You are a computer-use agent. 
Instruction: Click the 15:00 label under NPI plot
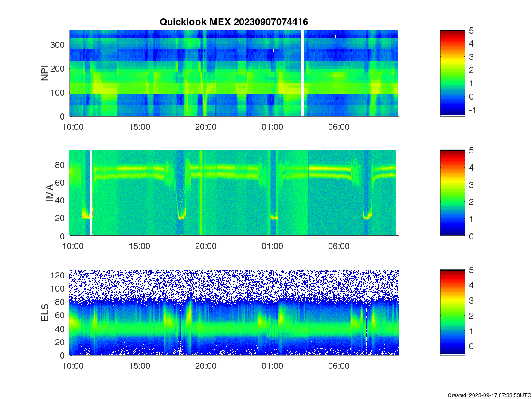(140, 127)
